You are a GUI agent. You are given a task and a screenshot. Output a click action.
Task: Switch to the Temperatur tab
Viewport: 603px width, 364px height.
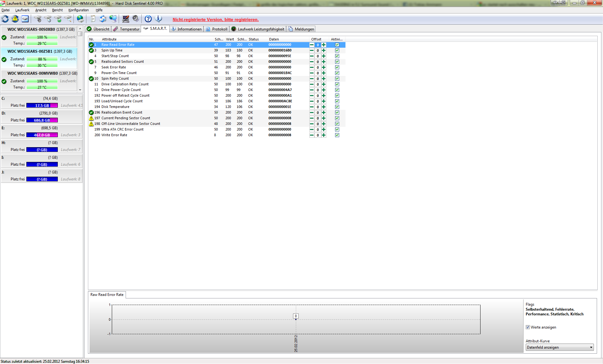[127, 29]
